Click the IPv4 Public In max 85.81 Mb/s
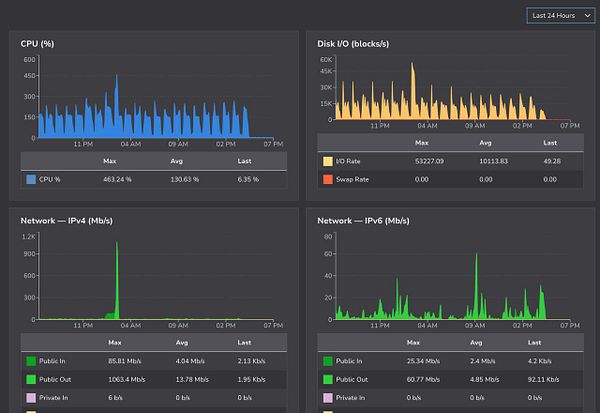The image size is (600, 413). tap(125, 361)
